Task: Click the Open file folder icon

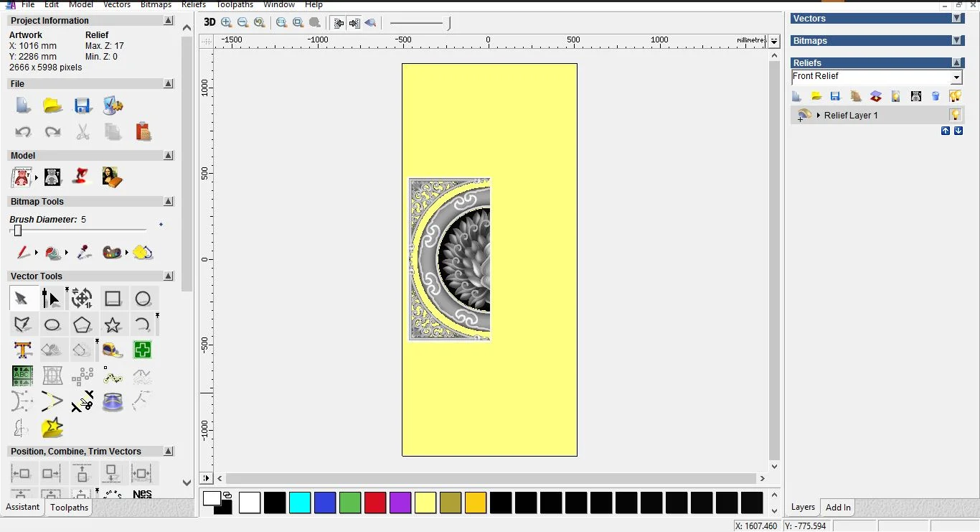Action: point(52,106)
